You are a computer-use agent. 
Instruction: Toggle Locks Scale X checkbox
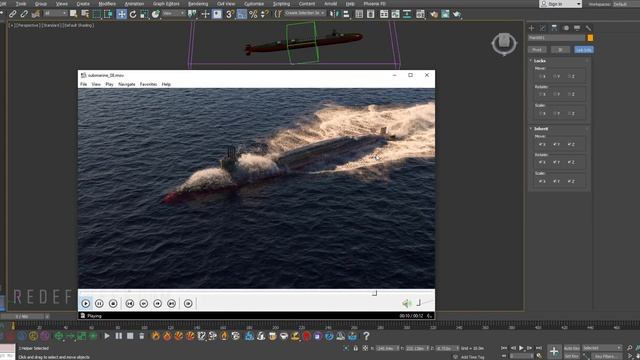542,113
